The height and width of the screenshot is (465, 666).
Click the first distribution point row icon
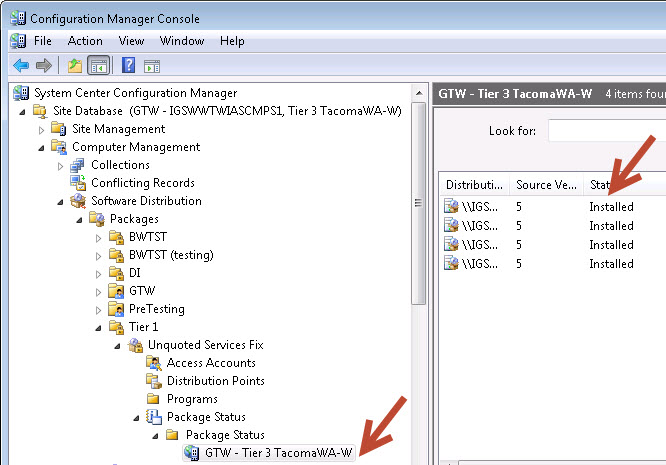pyautogui.click(x=451, y=206)
